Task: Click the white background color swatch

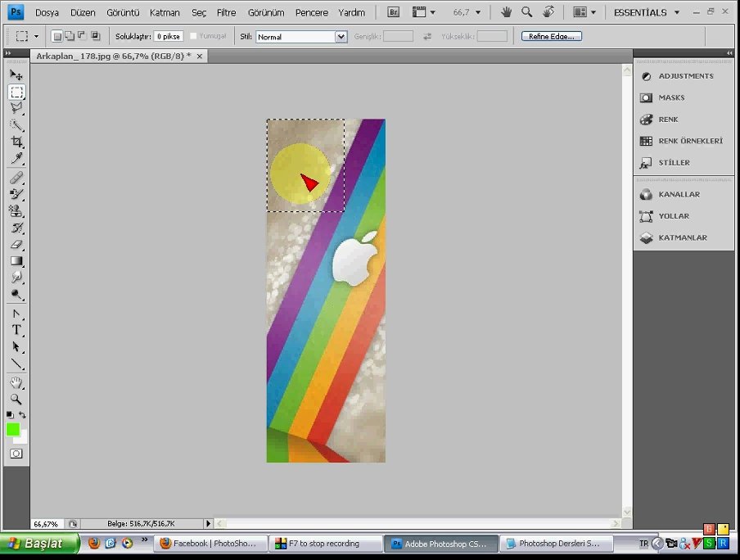Action: 23,439
